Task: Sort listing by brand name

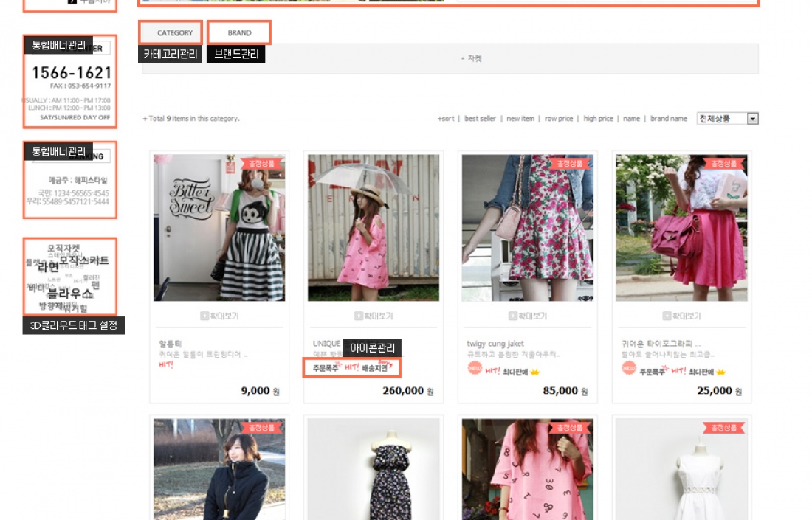Action: pyautogui.click(x=668, y=119)
